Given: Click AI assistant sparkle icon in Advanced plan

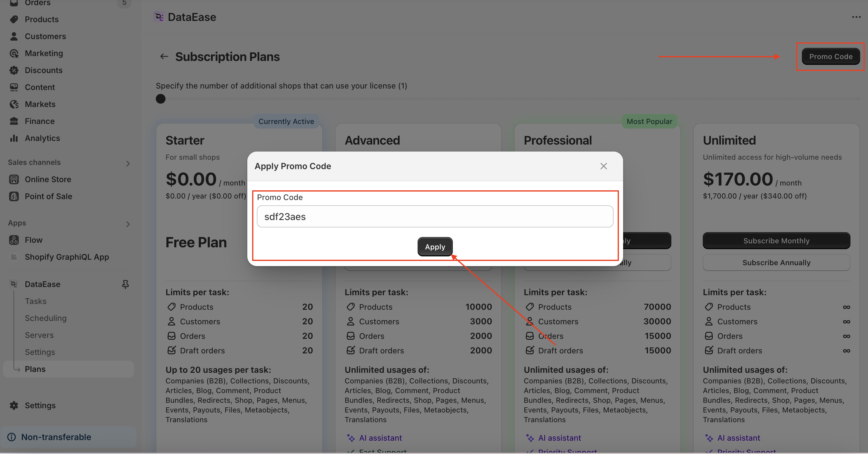Looking at the screenshot, I should [351, 438].
